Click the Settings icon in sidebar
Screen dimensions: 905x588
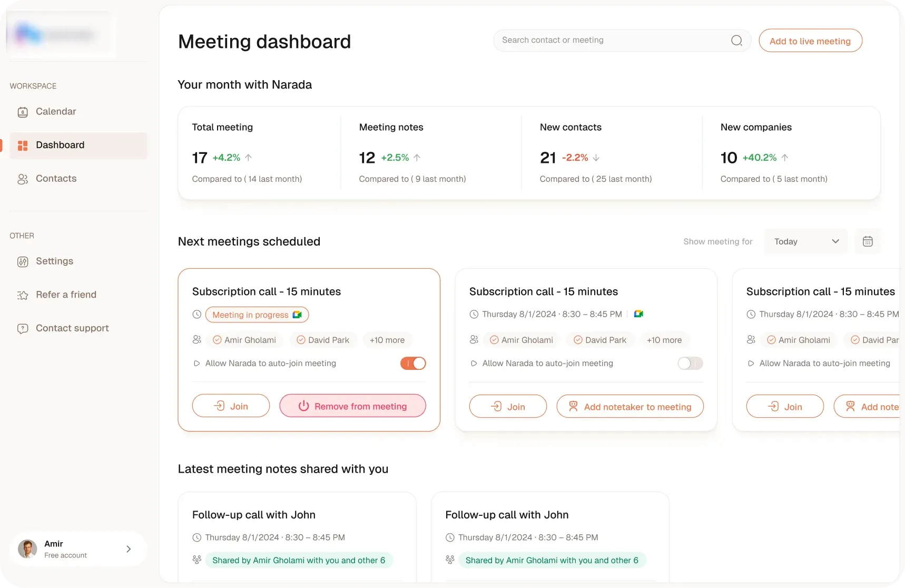pyautogui.click(x=23, y=262)
